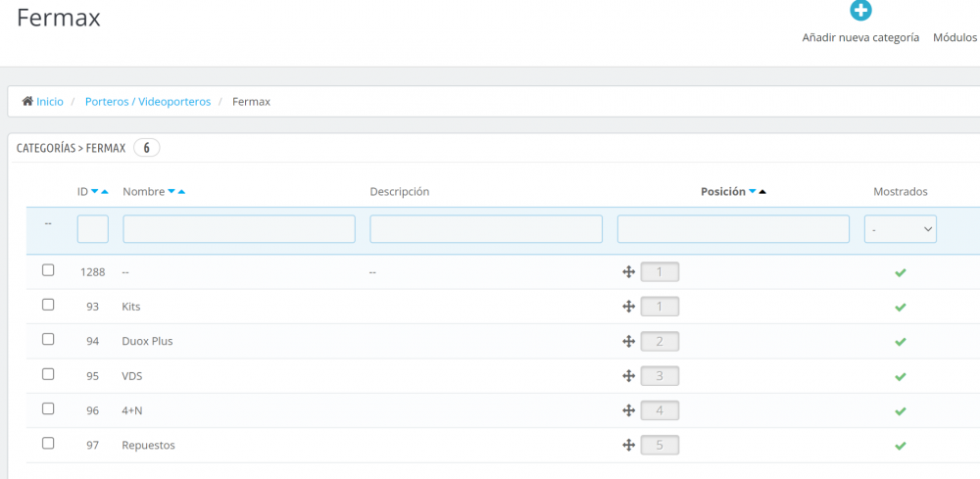Screen dimensions: 980x479
Task: Click position box 4 of 4+N row
Action: [660, 411]
